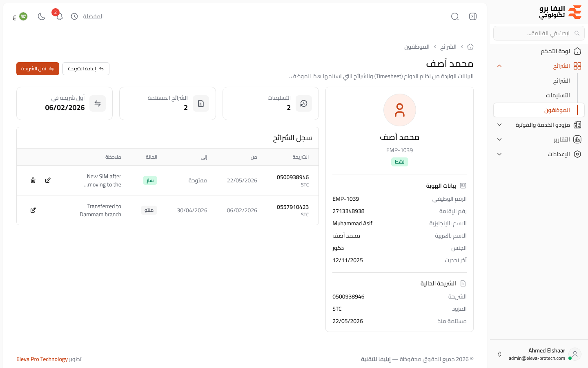
Task: Click the SIM number 0557910423 in table
Action: coord(293,207)
